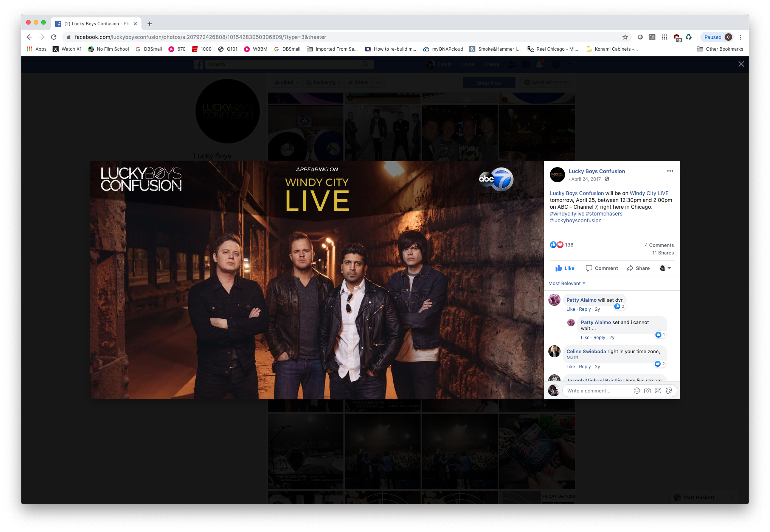View the 11 Shares list

click(663, 253)
